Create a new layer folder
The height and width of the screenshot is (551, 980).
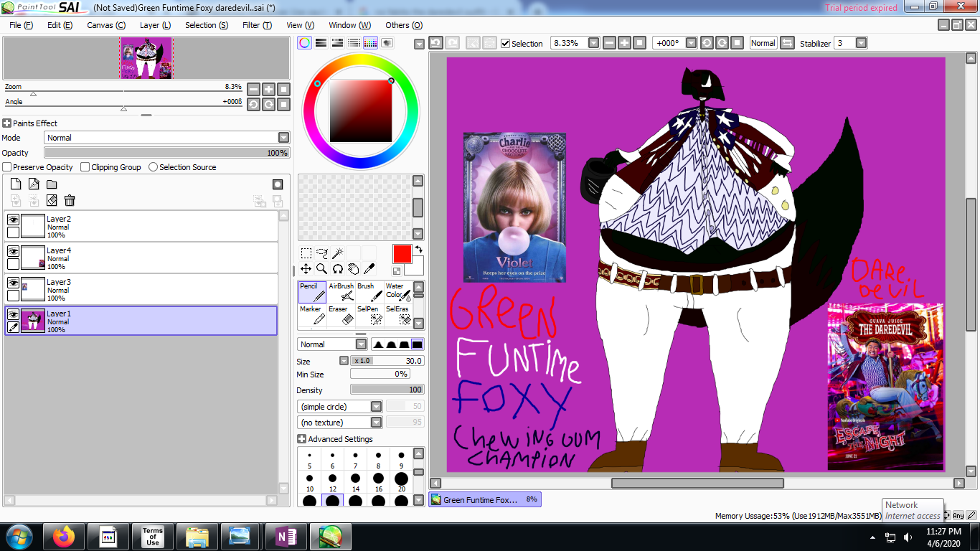[x=51, y=184]
